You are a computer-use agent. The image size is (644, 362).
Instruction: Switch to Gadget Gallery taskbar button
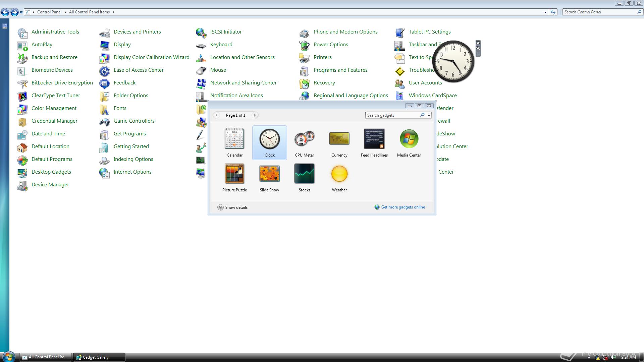pos(99,357)
